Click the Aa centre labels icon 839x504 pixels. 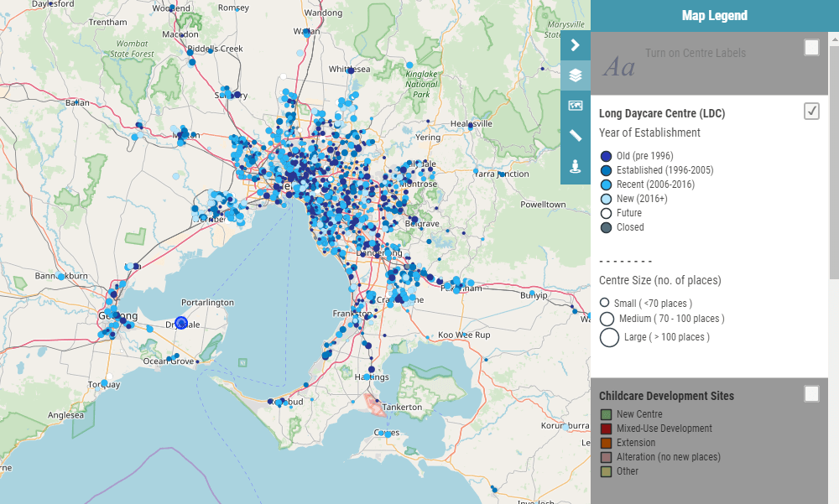coord(619,67)
